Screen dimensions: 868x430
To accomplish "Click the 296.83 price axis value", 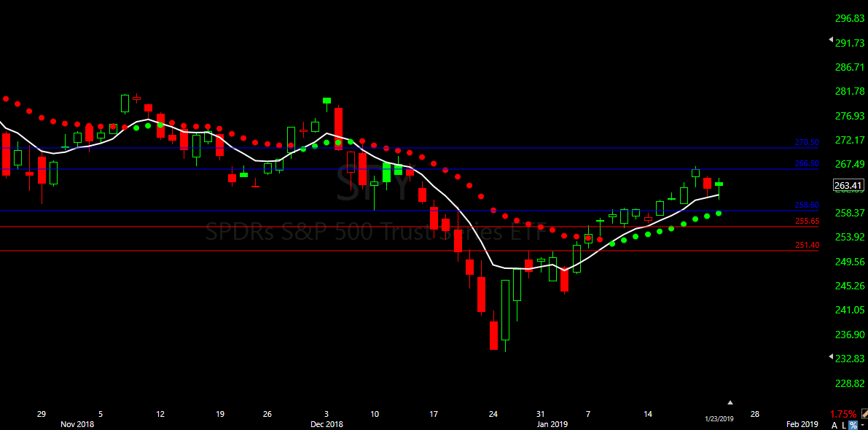I will (x=850, y=18).
